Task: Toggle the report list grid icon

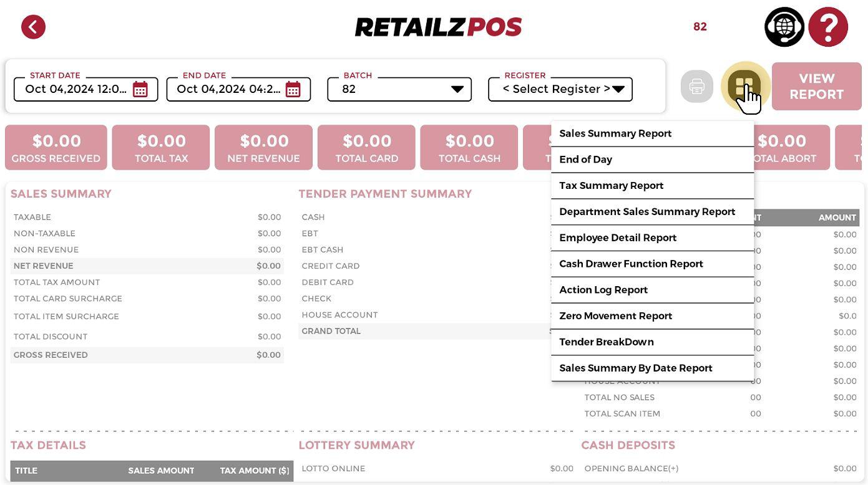Action: pos(744,86)
